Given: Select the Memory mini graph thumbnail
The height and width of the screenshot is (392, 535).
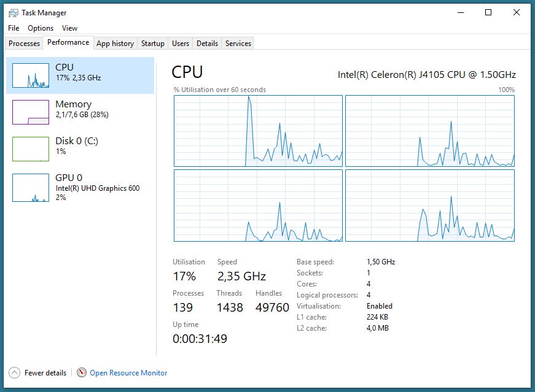Looking at the screenshot, I should click(x=31, y=112).
